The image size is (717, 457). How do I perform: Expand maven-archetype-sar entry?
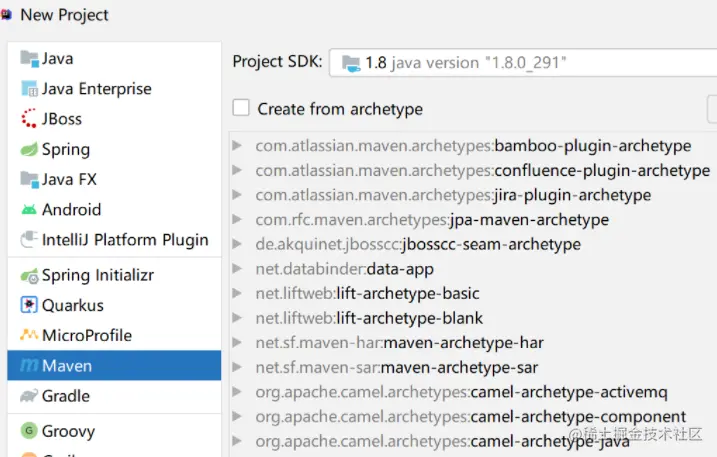pyautogui.click(x=237, y=367)
